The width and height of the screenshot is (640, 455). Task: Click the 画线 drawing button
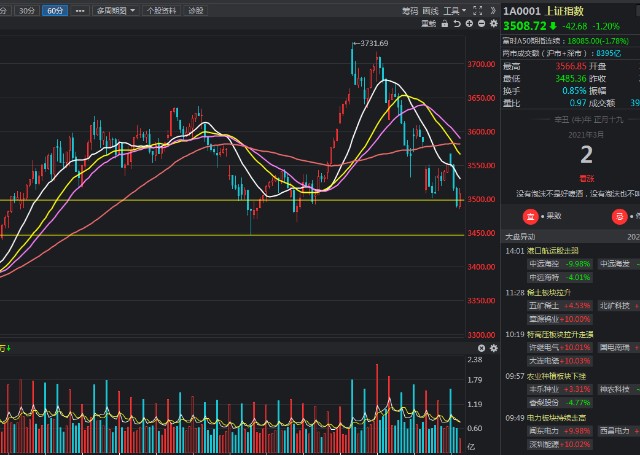tap(431, 10)
